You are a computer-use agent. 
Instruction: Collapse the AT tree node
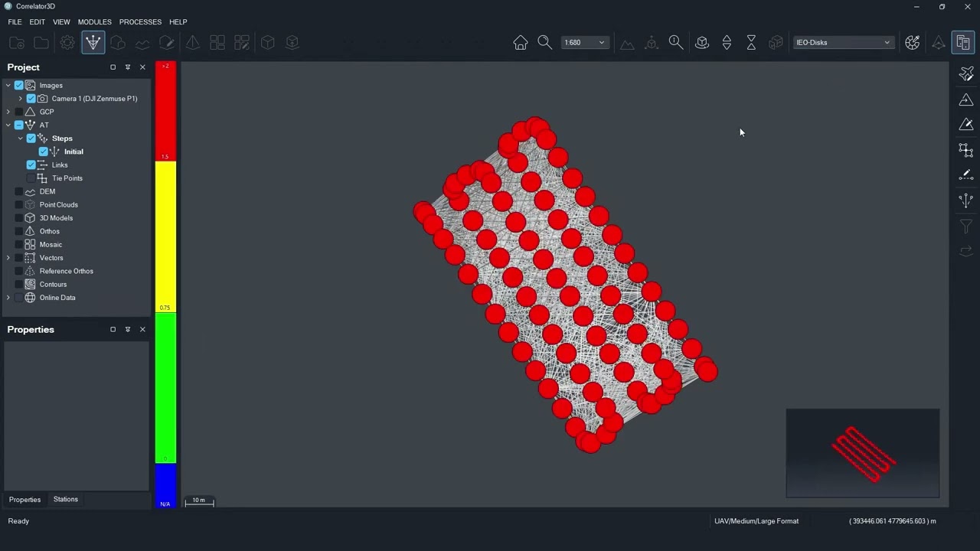coord(8,126)
